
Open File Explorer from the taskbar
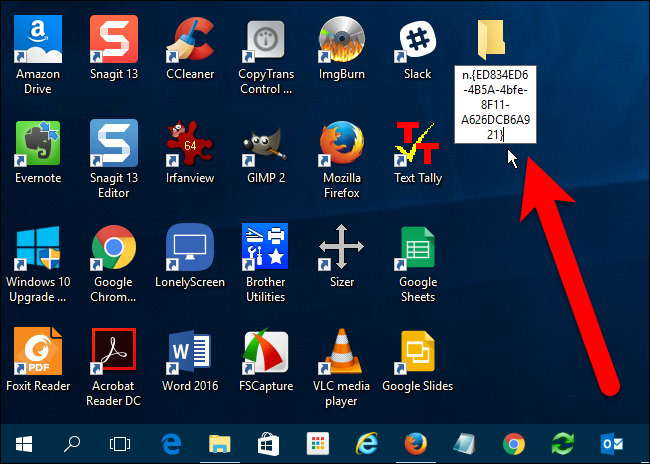(219, 443)
